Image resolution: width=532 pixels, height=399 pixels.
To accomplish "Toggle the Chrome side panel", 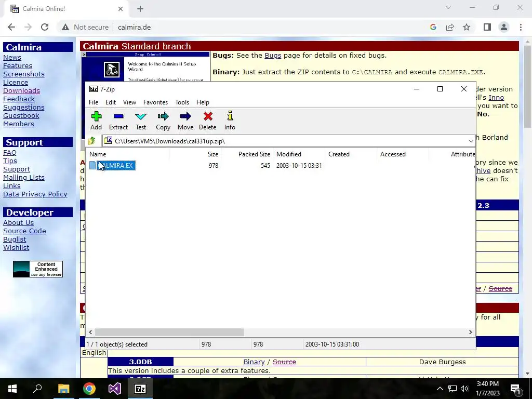I will click(487, 27).
